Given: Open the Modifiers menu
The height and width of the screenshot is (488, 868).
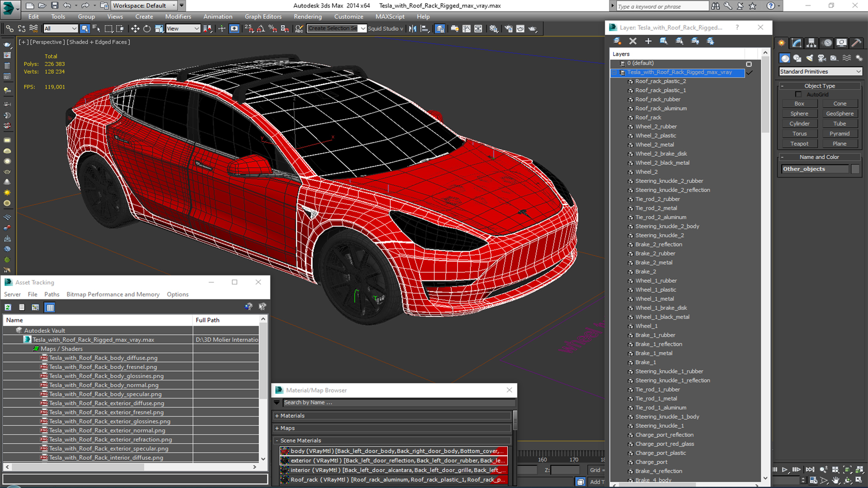Looking at the screenshot, I should 178,17.
